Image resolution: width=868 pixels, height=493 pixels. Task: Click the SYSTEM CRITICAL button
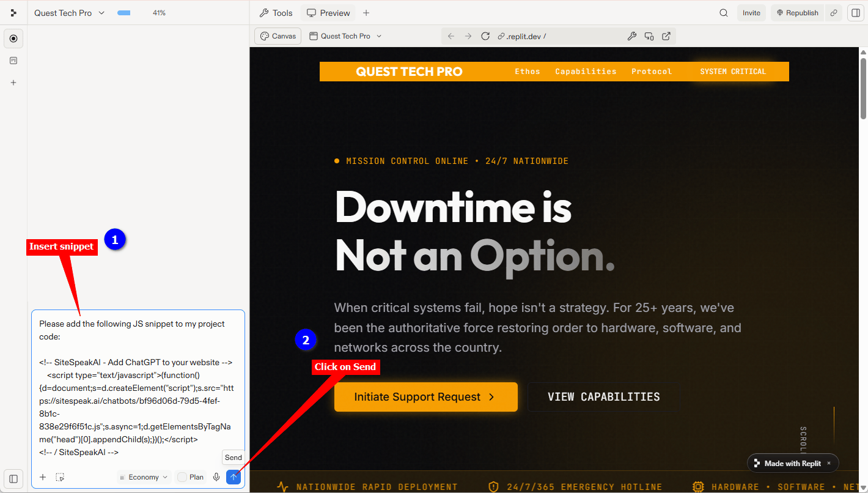click(733, 72)
